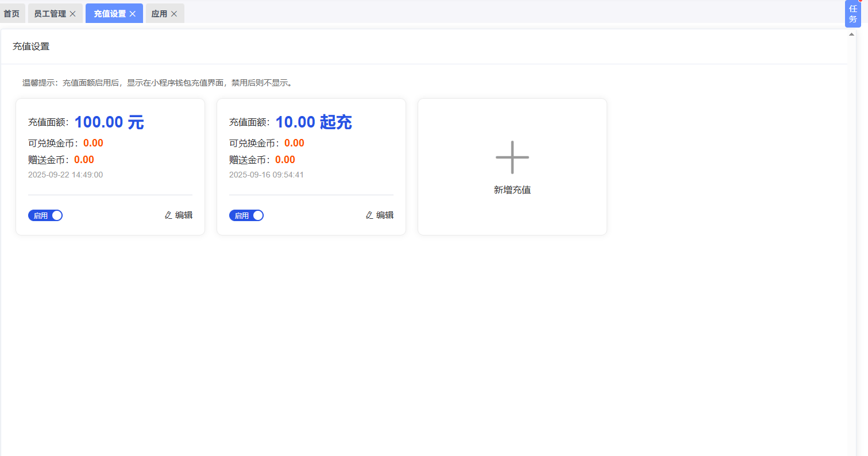Close the 充值设置 tab via its X icon
This screenshot has width=868, height=456.
point(133,14)
